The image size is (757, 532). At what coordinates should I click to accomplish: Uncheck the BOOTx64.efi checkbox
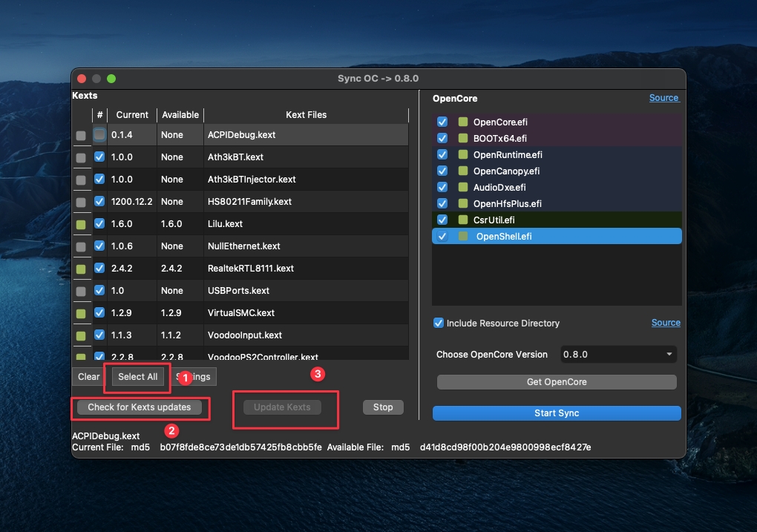[442, 139]
